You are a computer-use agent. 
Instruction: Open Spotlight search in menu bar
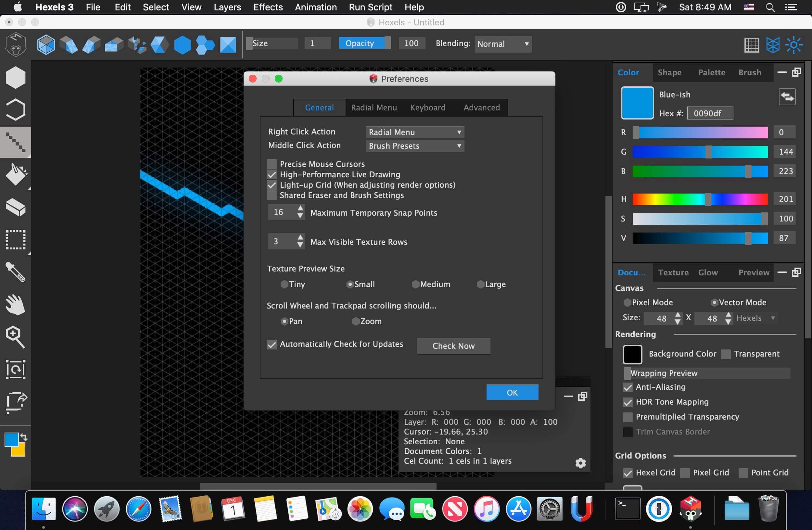[x=770, y=7]
